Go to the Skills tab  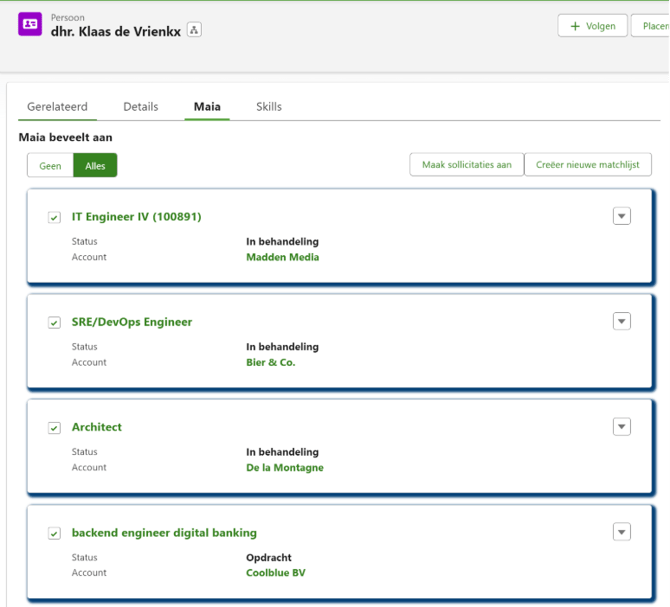pos(268,107)
